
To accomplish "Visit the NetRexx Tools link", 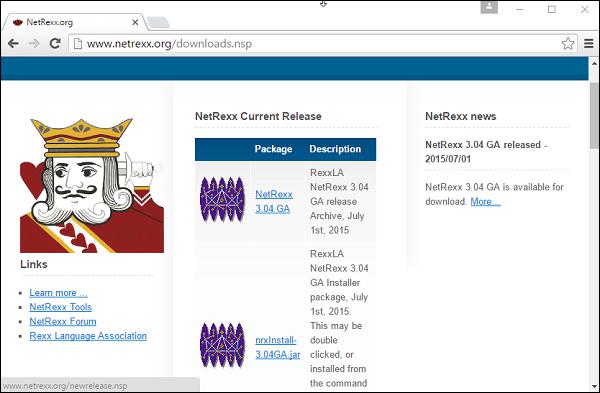I will point(60,307).
